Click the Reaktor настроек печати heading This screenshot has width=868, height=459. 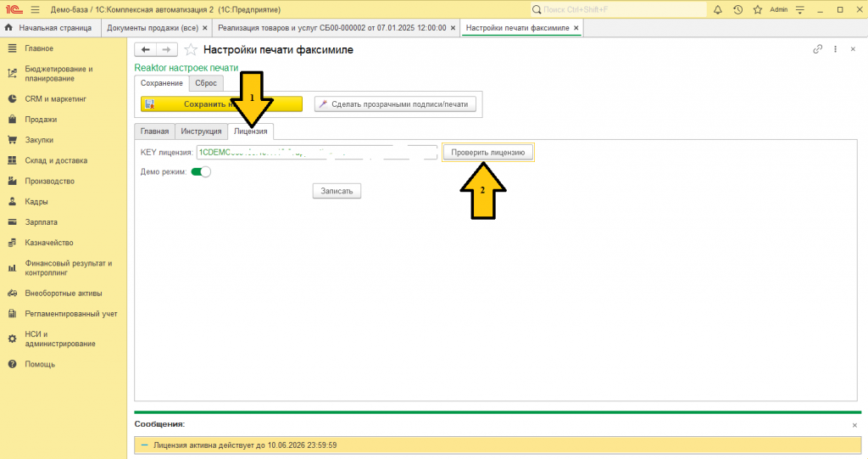(186, 68)
